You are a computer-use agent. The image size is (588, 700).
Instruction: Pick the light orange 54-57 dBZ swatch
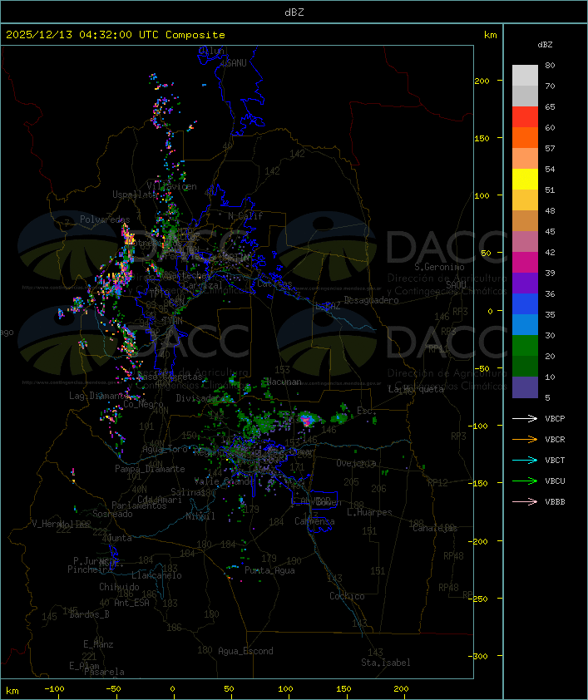click(x=525, y=159)
